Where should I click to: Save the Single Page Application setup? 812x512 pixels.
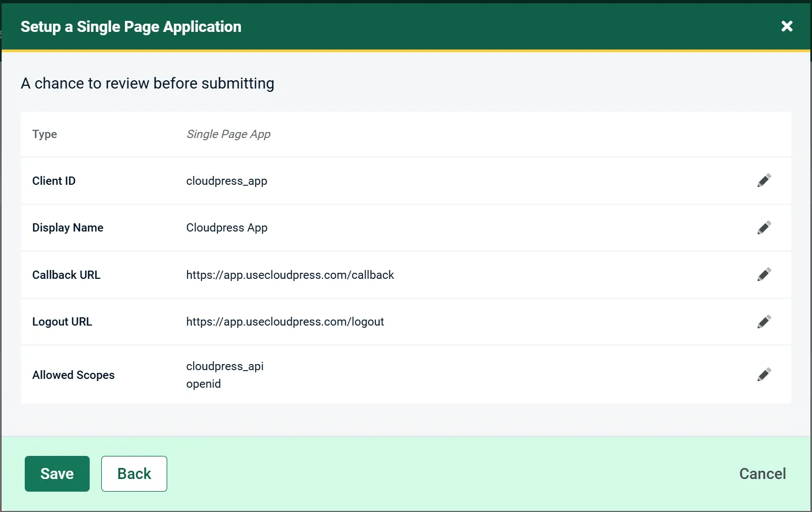(57, 473)
